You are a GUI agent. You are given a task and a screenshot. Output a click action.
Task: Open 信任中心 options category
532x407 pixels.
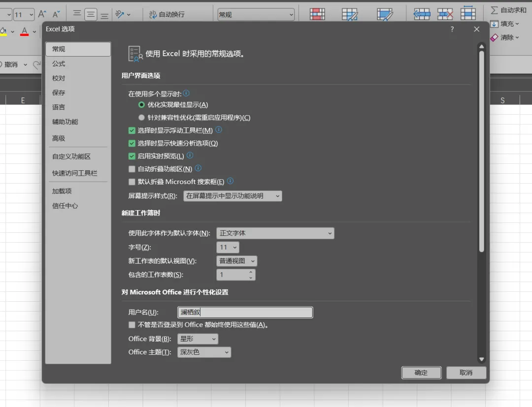pos(78,206)
